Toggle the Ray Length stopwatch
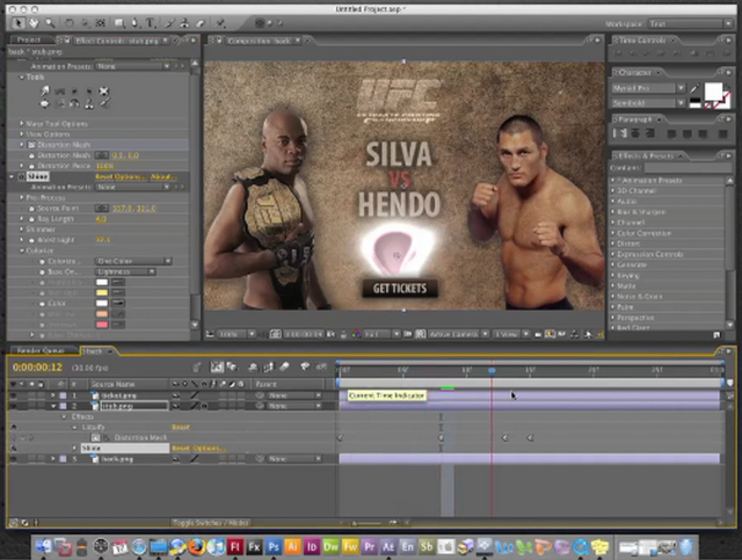 coord(32,219)
